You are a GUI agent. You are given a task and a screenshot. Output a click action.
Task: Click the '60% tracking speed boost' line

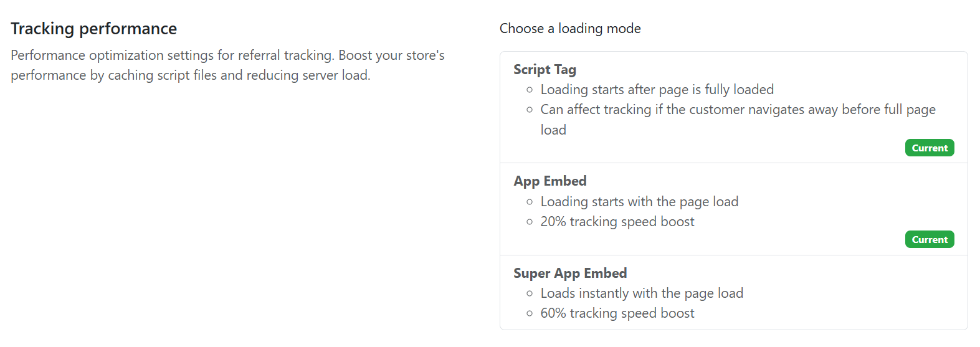[617, 313]
